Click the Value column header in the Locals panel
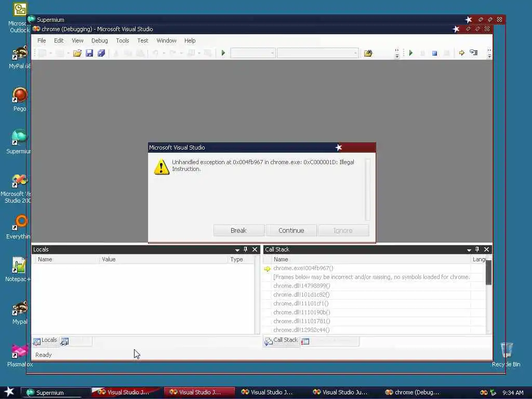This screenshot has height=399, width=532. pyautogui.click(x=163, y=259)
